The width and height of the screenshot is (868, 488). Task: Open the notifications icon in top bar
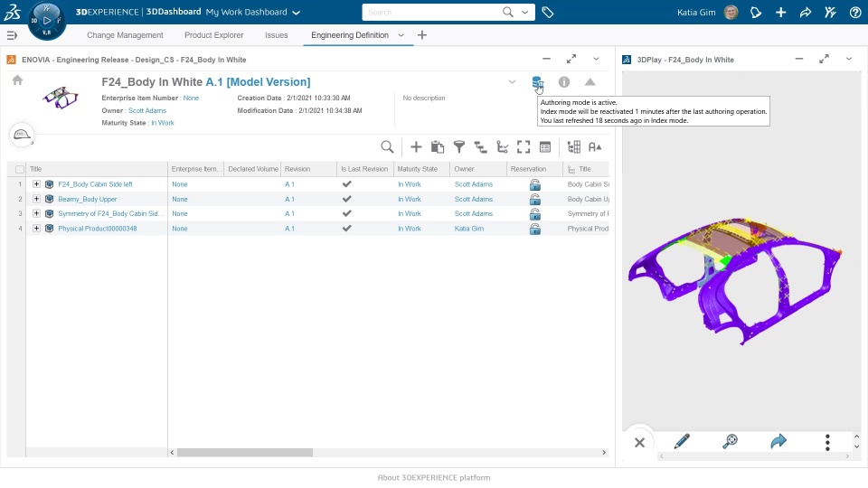[756, 12]
